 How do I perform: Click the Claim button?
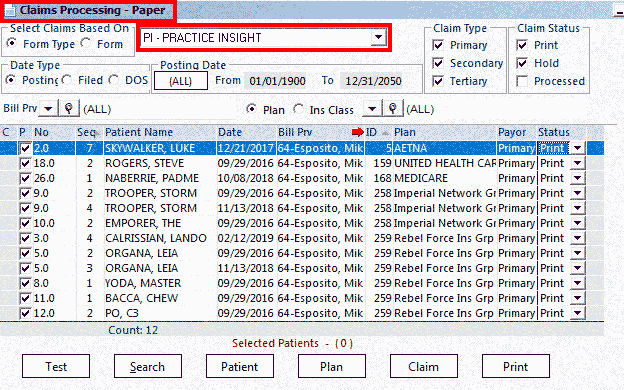click(x=424, y=366)
